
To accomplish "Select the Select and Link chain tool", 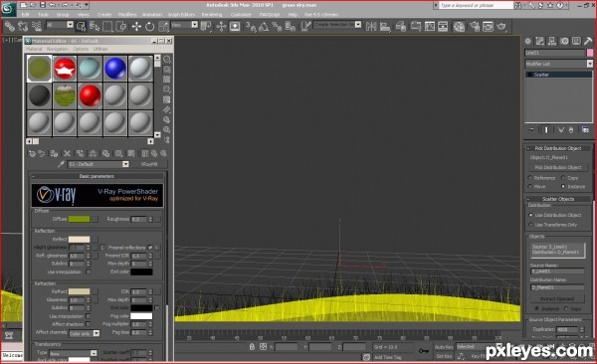I will [10, 26].
